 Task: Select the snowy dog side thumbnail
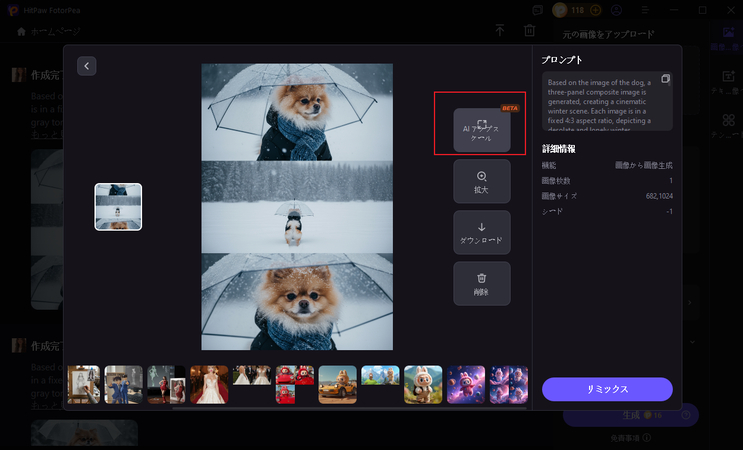118,207
